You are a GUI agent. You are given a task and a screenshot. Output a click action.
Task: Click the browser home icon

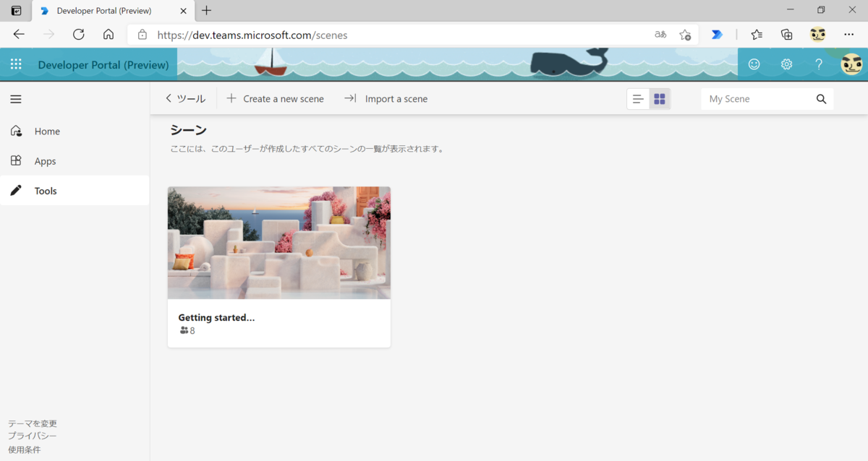[x=109, y=34]
